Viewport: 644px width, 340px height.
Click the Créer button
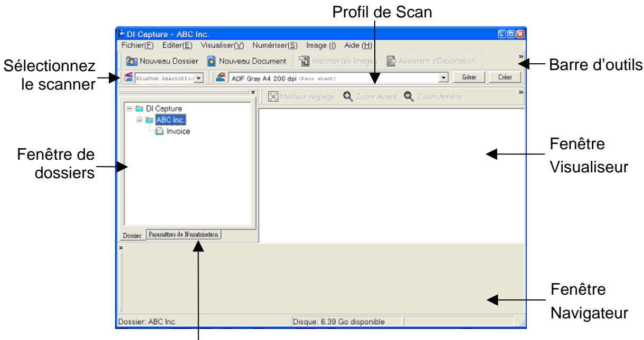[505, 77]
